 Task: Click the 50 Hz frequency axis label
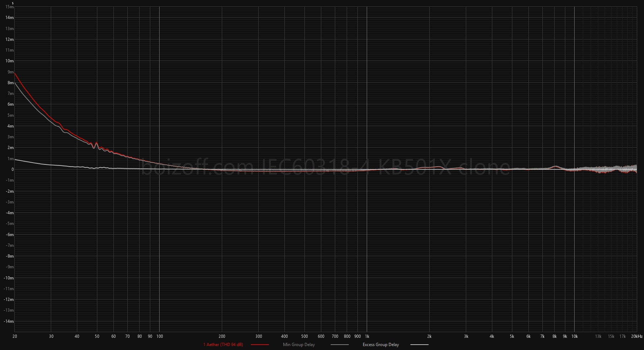point(97,336)
